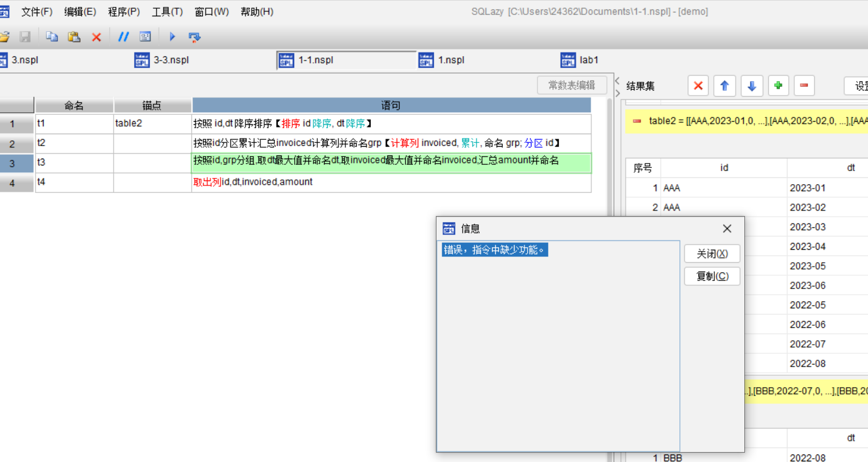Move result up with blue arrow
This screenshot has height=462, width=868.
[x=725, y=86]
